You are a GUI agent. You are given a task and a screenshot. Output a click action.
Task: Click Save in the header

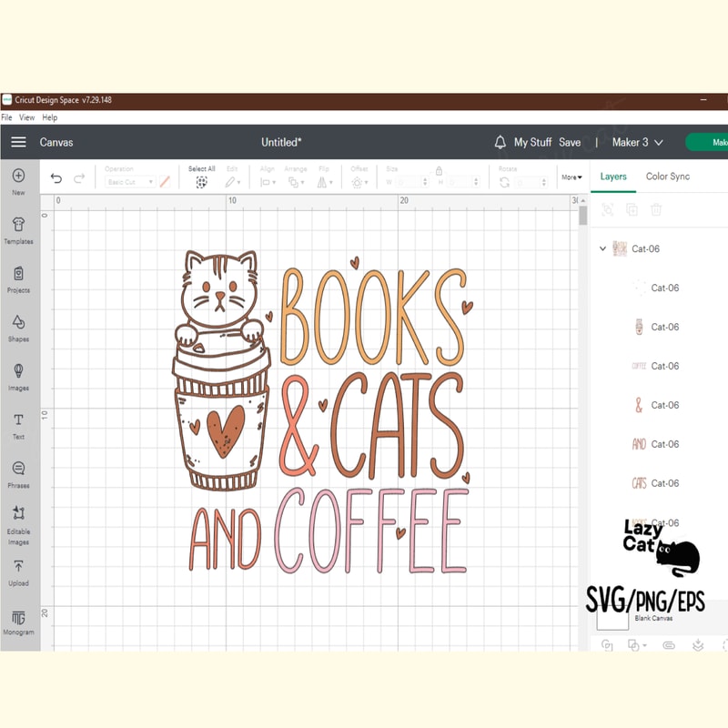tap(570, 143)
